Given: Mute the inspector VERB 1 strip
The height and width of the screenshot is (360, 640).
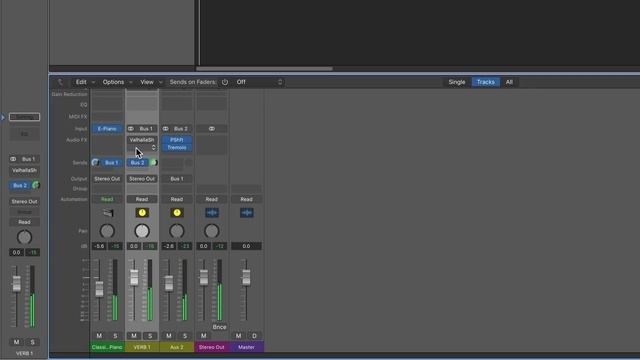Looking at the screenshot, I should coord(16,342).
